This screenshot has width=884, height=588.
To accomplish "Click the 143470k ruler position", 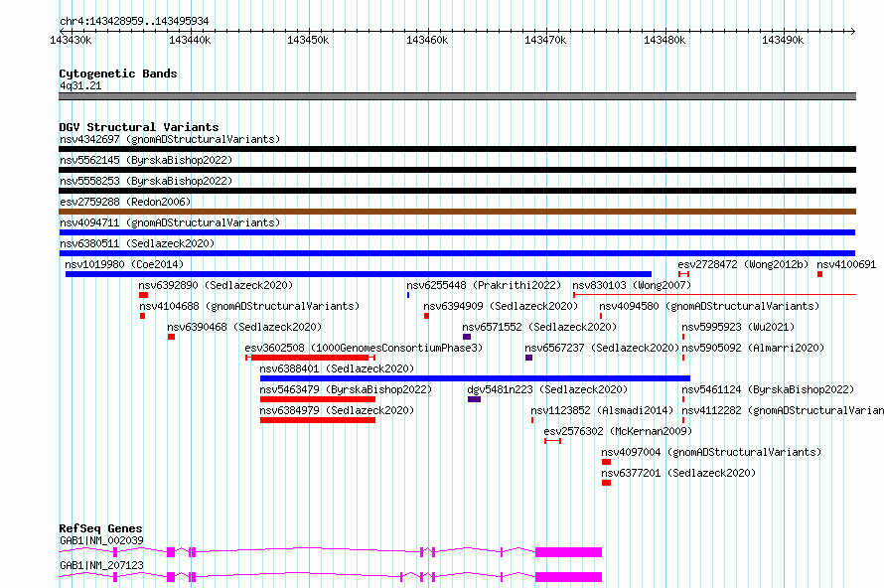I will click(x=545, y=40).
